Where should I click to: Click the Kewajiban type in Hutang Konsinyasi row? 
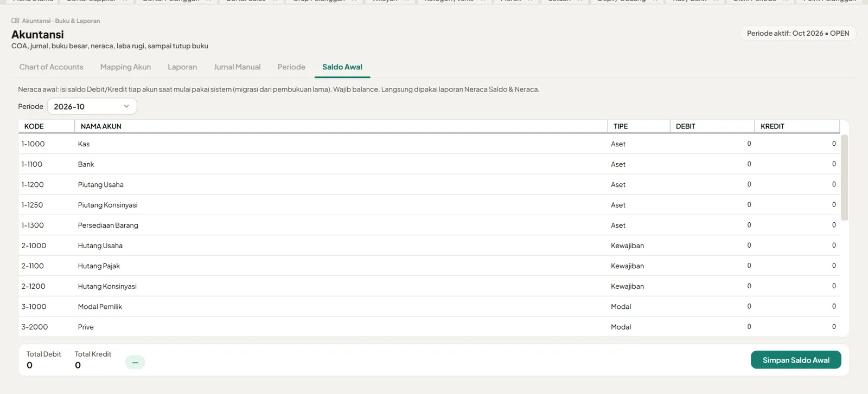(627, 286)
